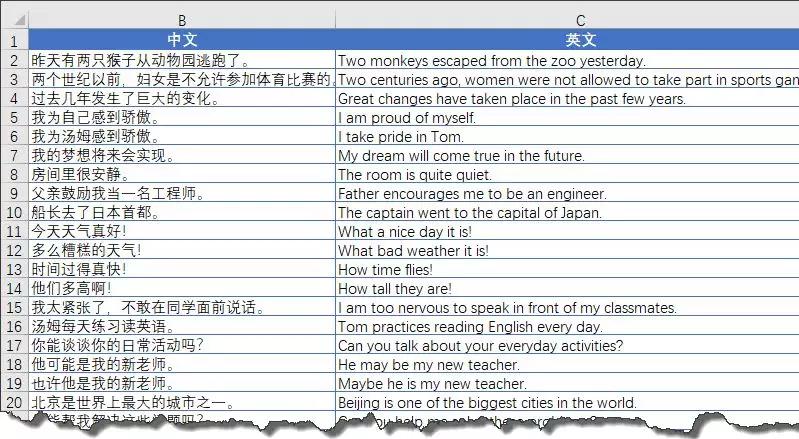
Task: Select row 5 header
Action: pos(14,117)
